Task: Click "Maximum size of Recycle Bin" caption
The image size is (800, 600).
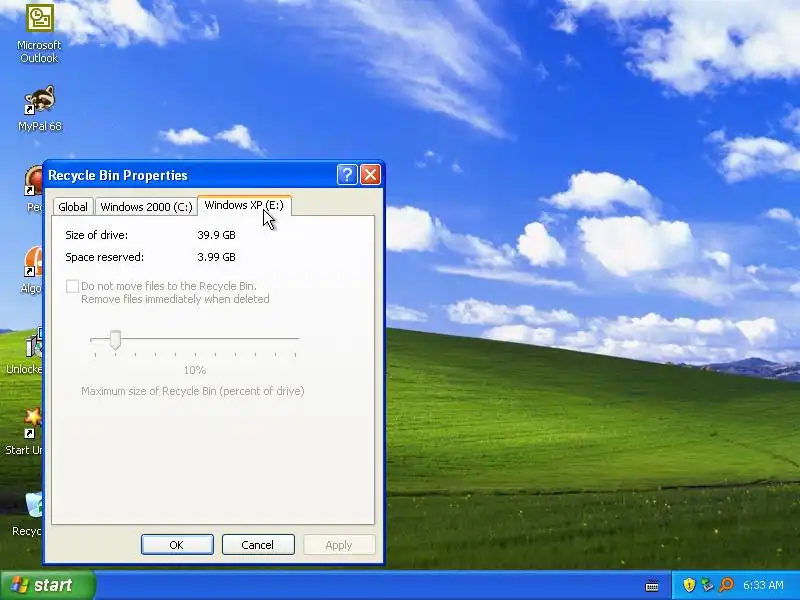Action: coord(193,391)
